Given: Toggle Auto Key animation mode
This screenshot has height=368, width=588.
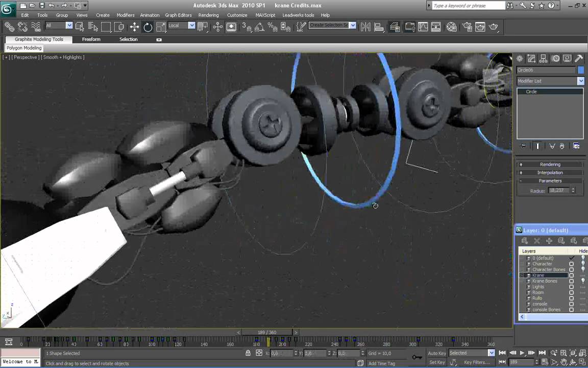Looking at the screenshot, I should pos(437,353).
